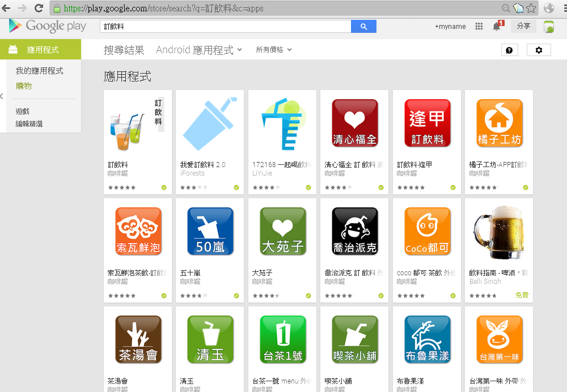Click the 分享 share button

pos(523,26)
